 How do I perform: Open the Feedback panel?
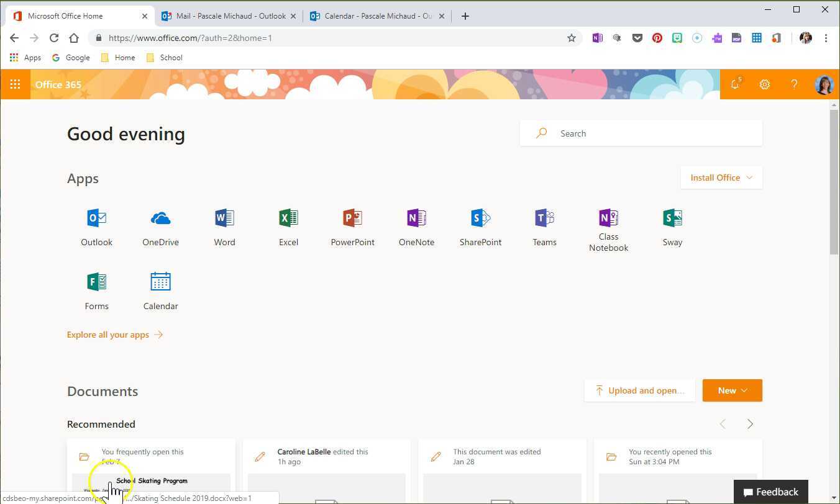[771, 492]
